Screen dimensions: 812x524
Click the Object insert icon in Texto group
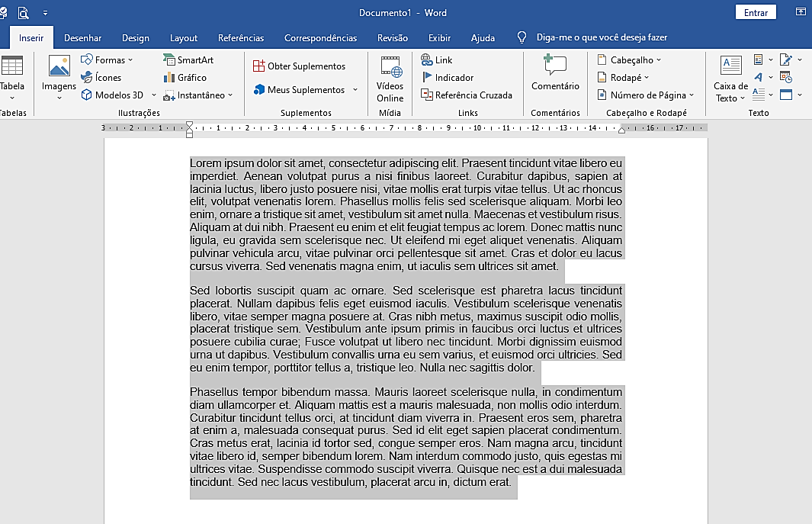(x=786, y=95)
